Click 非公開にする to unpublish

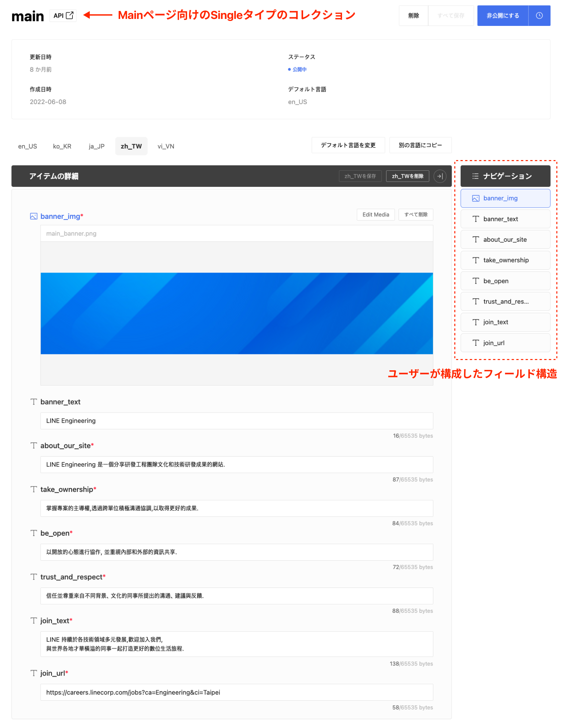pos(503,16)
